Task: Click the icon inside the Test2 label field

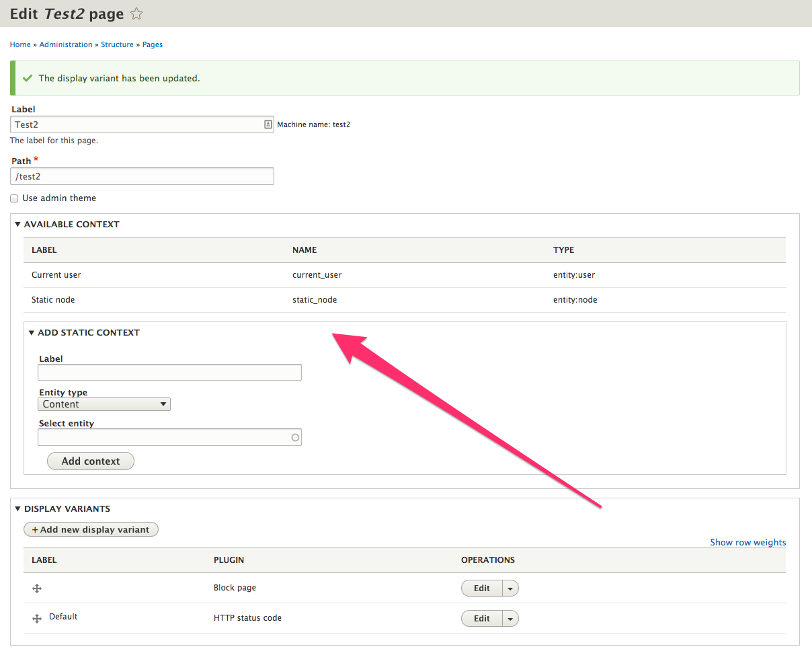Action: click(268, 124)
